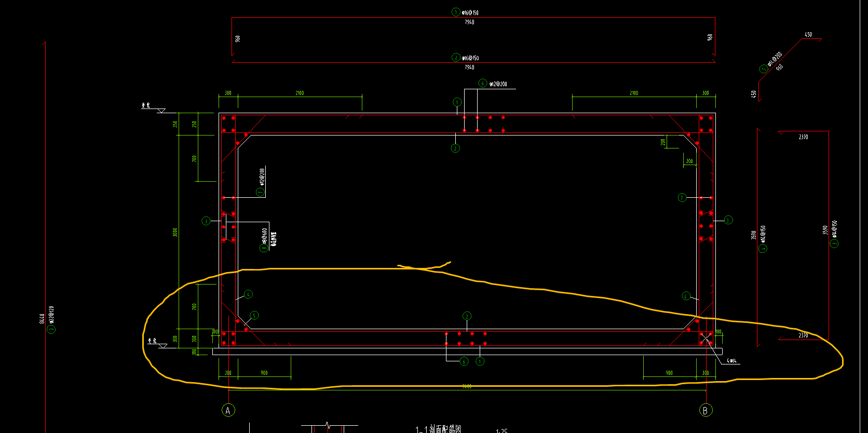Select mark 4 circle inside lower right corner
868x433 pixels.
point(686,296)
